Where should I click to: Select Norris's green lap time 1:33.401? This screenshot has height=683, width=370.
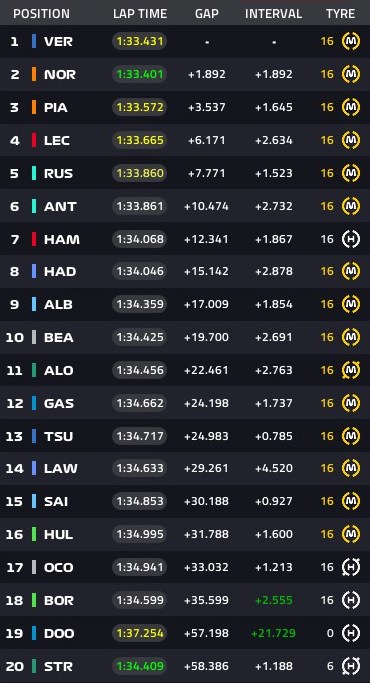coord(139,74)
